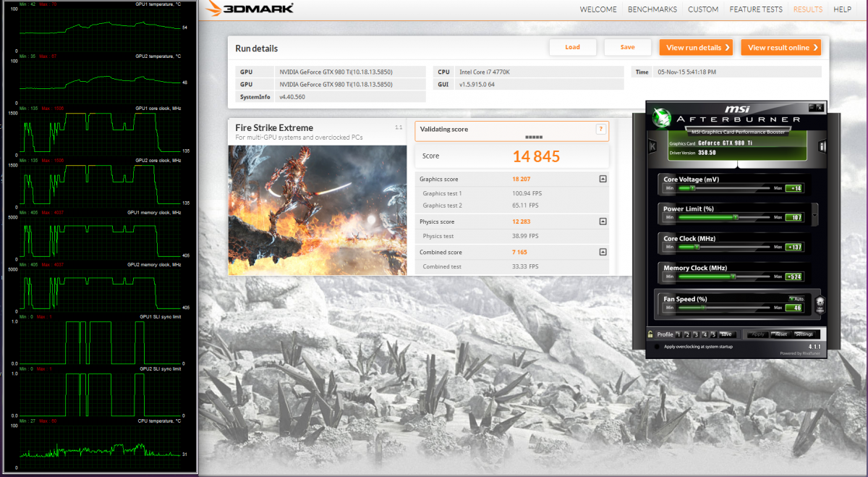The image size is (868, 477).
Task: Collapse the Combined score section
Action: click(603, 252)
